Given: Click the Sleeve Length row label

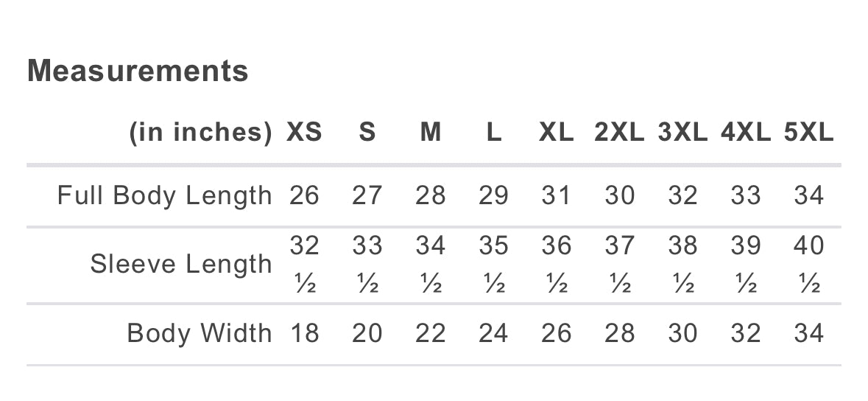Looking at the screenshot, I should click(181, 263).
